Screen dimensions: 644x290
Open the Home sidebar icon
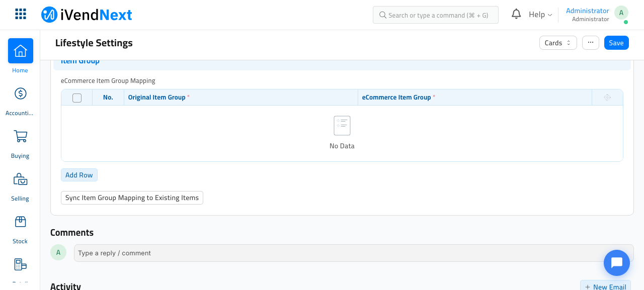pos(20,51)
